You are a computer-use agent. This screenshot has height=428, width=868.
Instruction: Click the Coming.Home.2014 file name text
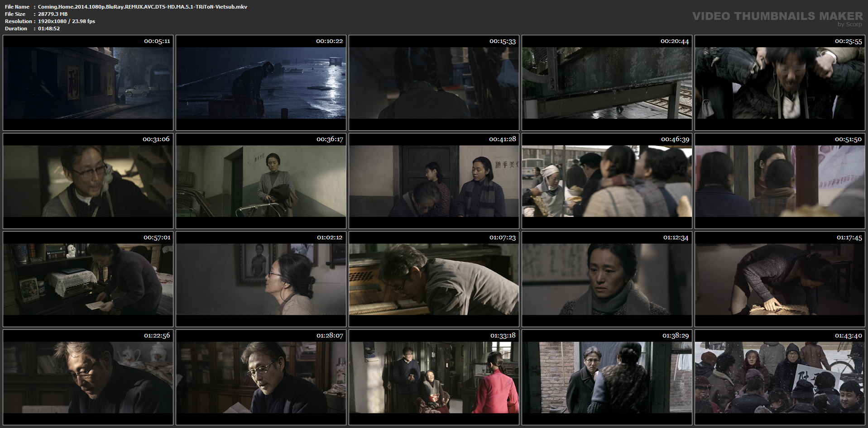tap(143, 7)
